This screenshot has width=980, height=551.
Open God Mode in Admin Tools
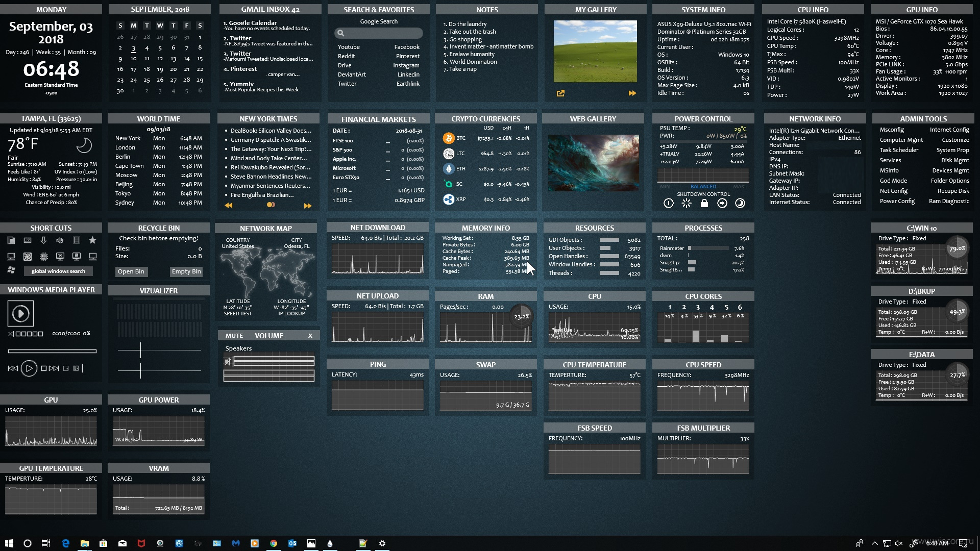click(893, 181)
